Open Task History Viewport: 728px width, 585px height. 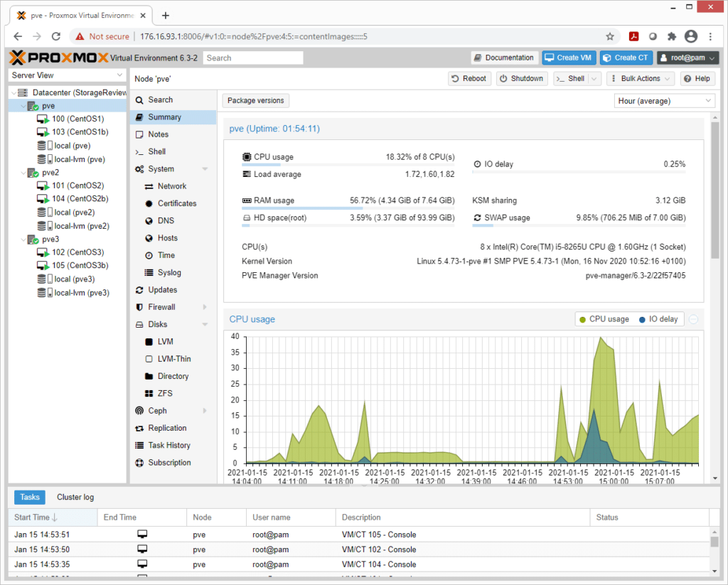tap(173, 445)
